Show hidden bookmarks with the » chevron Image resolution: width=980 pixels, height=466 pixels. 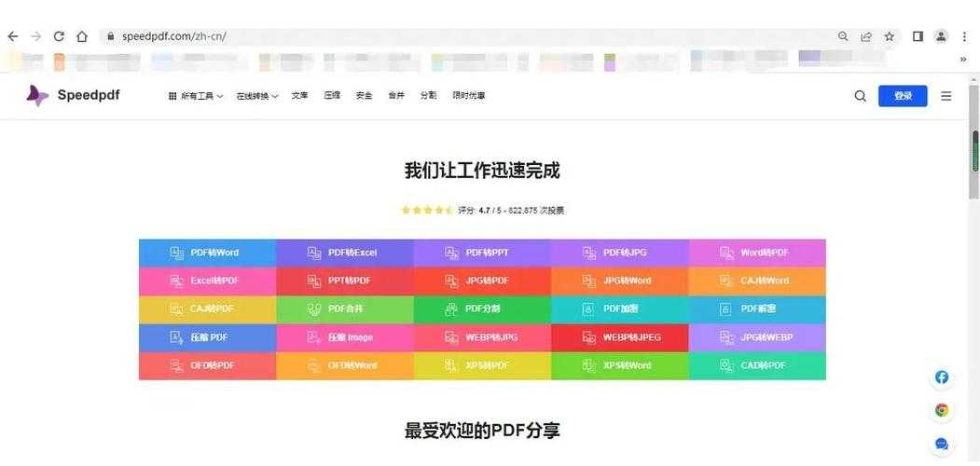point(963,59)
